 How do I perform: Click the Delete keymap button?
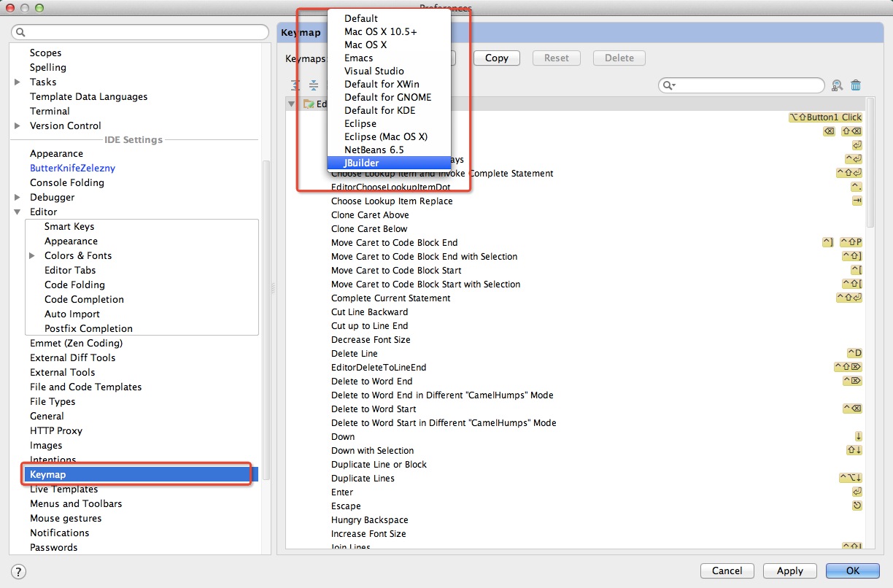click(x=619, y=58)
